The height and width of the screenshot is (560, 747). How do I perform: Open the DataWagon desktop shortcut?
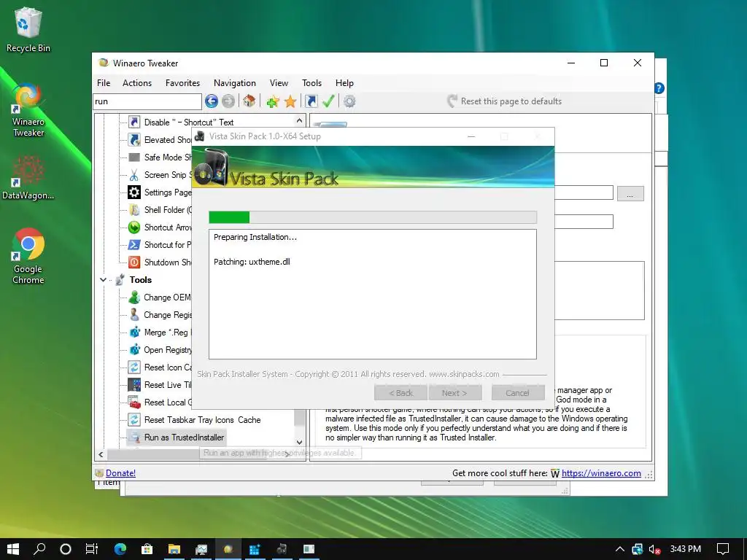(28, 178)
